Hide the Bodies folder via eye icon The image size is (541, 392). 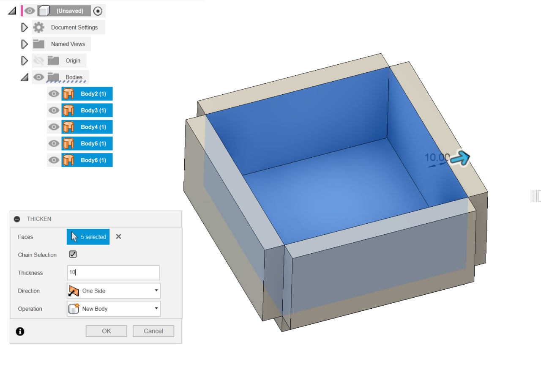[x=39, y=77]
